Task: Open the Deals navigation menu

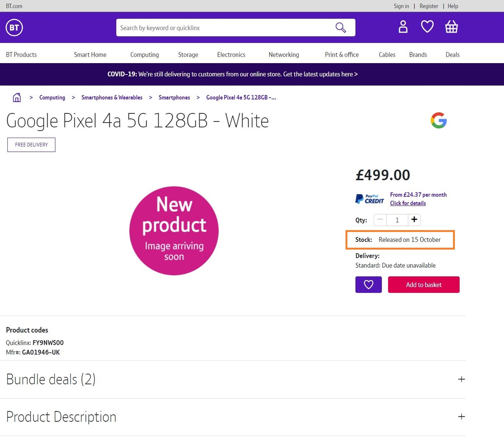Action: pyautogui.click(x=452, y=55)
